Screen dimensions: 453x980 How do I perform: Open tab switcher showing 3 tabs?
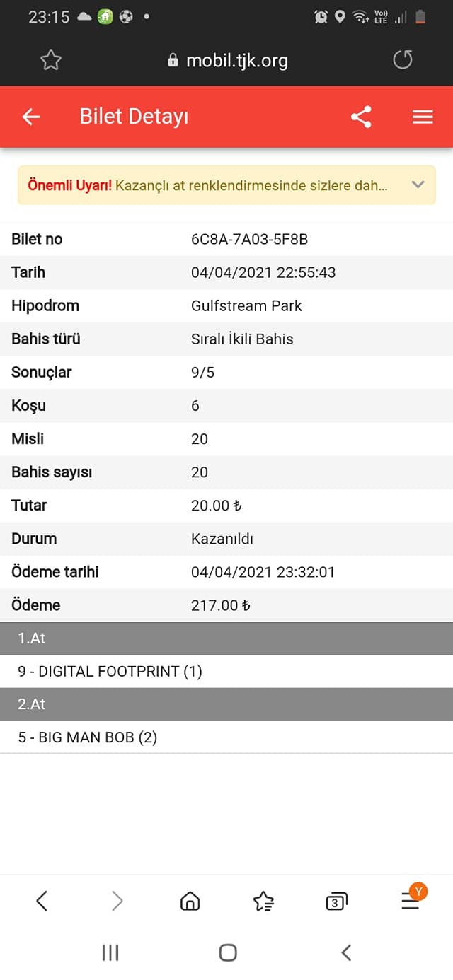[336, 900]
